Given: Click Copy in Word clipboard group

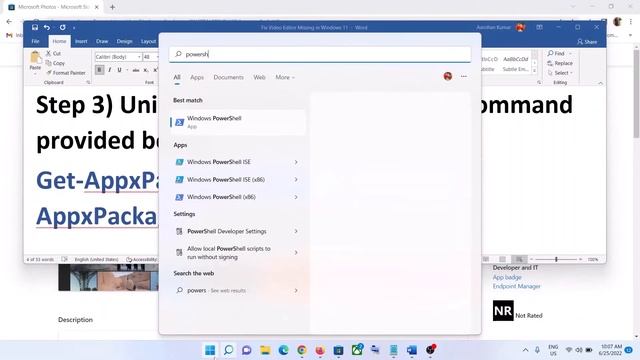Looking at the screenshot, I should (56, 63).
